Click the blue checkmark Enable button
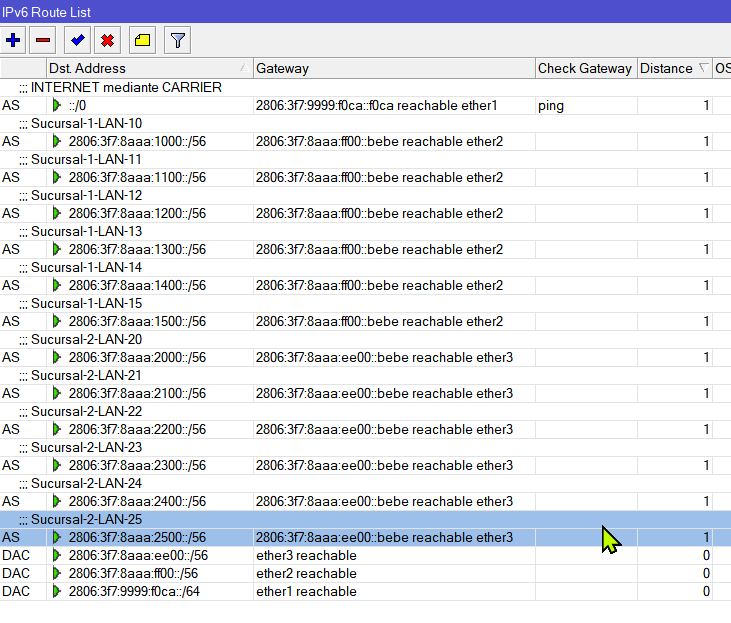Image resolution: width=731 pixels, height=623 pixels. pyautogui.click(x=77, y=40)
